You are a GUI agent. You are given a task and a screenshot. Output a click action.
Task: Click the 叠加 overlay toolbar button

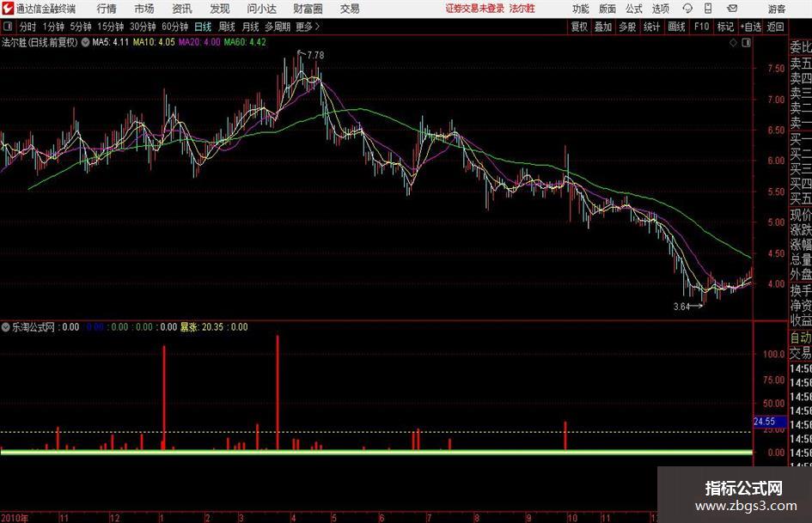tap(603, 27)
